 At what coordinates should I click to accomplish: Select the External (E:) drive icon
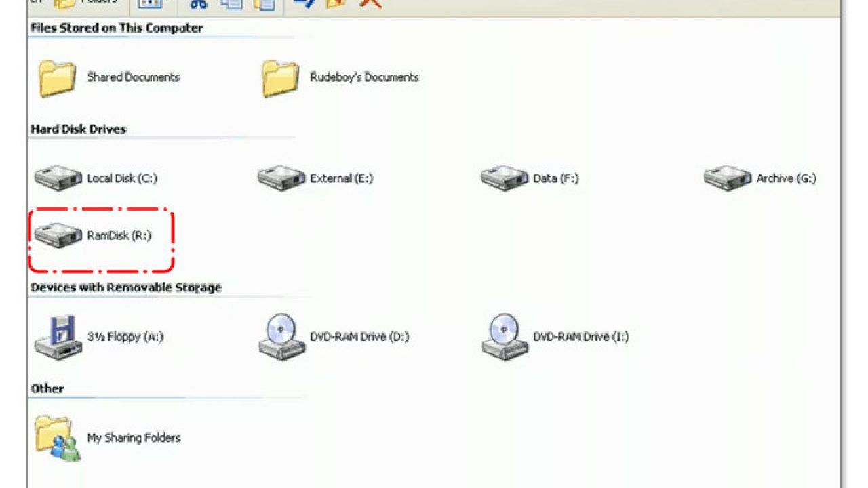pyautogui.click(x=281, y=178)
